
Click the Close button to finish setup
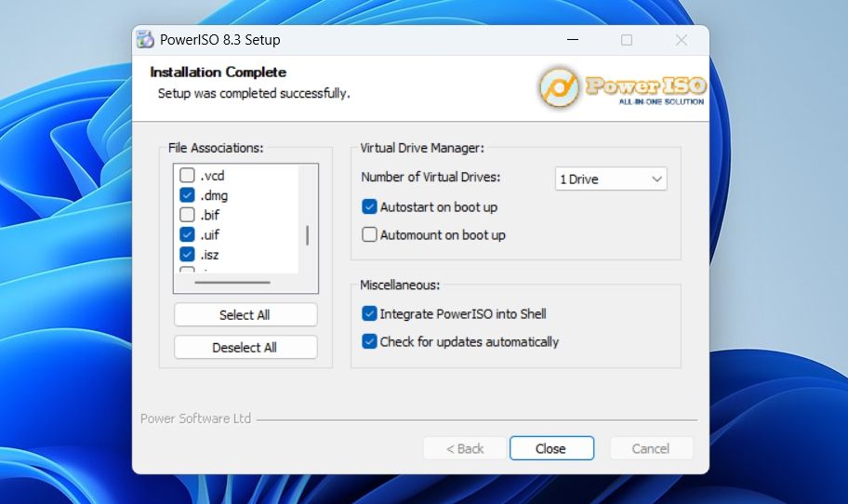point(551,448)
